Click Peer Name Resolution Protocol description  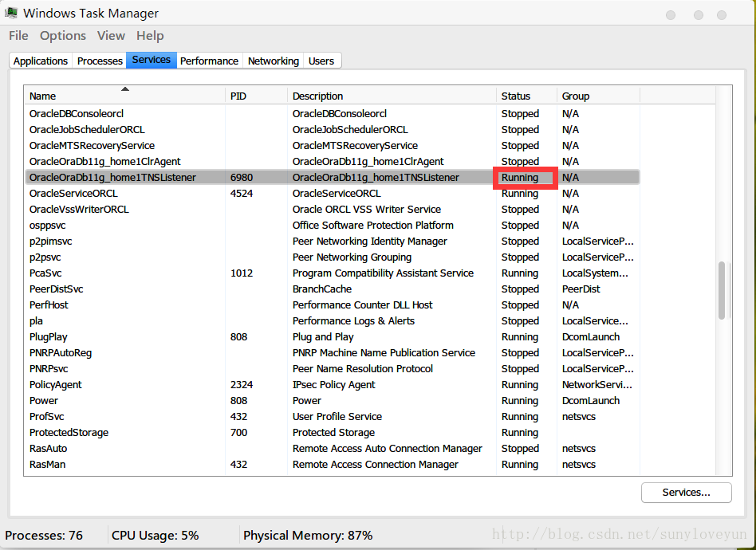pyautogui.click(x=363, y=368)
